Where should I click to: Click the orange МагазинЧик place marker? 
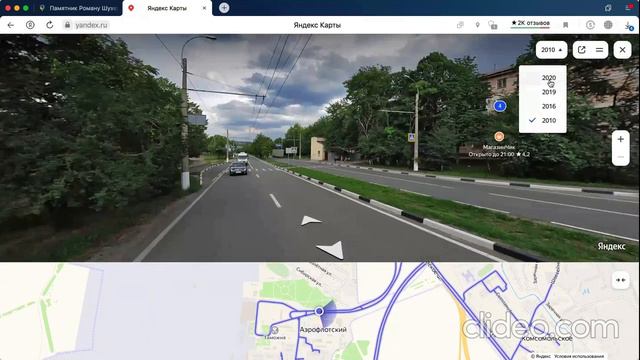click(499, 136)
